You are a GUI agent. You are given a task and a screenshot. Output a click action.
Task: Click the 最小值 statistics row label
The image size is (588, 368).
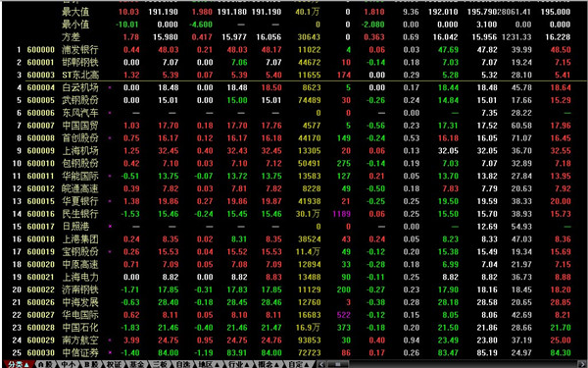pyautogui.click(x=75, y=25)
